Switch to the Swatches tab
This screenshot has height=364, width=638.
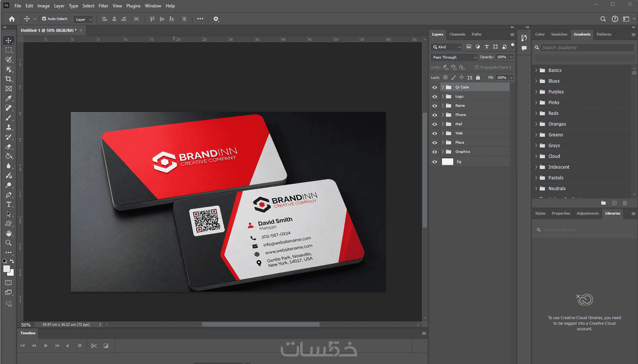(x=559, y=34)
